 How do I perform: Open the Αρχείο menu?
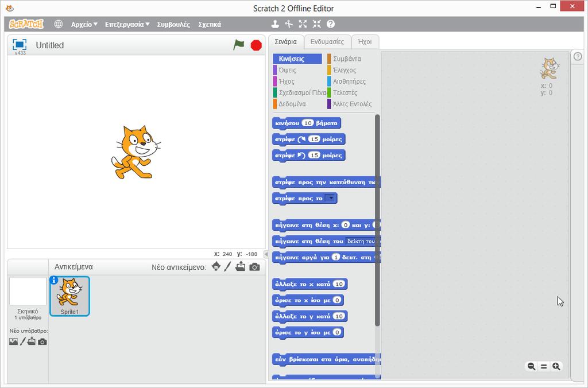(84, 24)
